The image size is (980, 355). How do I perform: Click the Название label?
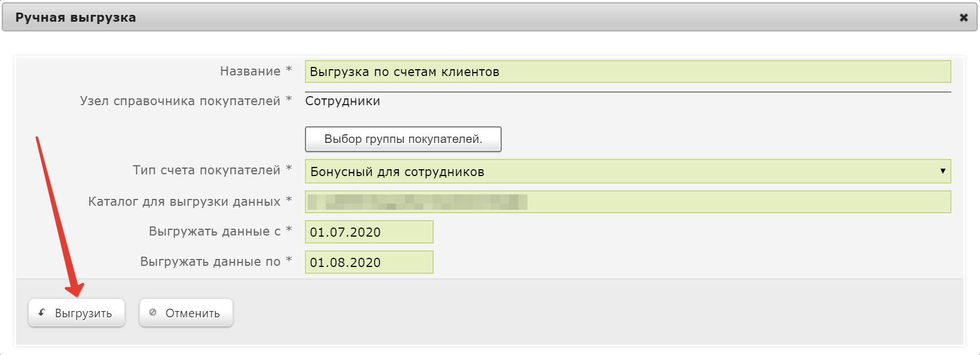coord(250,71)
